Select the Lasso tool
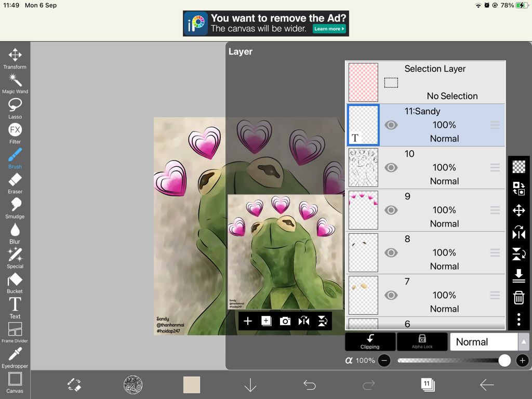The width and height of the screenshot is (532, 399). click(15, 109)
